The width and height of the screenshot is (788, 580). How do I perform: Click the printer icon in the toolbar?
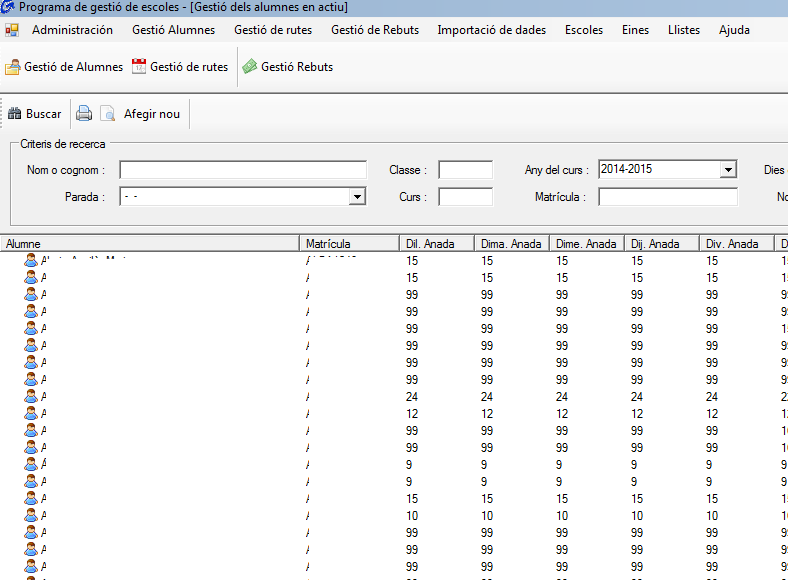pos(85,114)
